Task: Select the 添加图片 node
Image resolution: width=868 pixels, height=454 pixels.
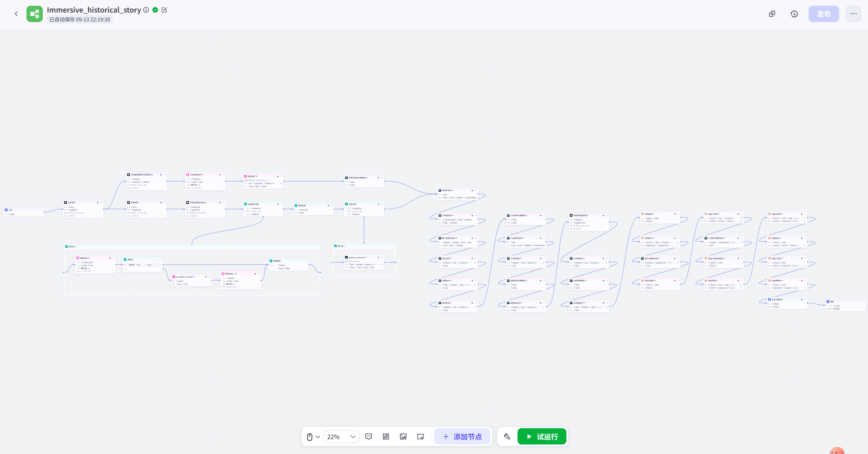Action: (x=660, y=242)
